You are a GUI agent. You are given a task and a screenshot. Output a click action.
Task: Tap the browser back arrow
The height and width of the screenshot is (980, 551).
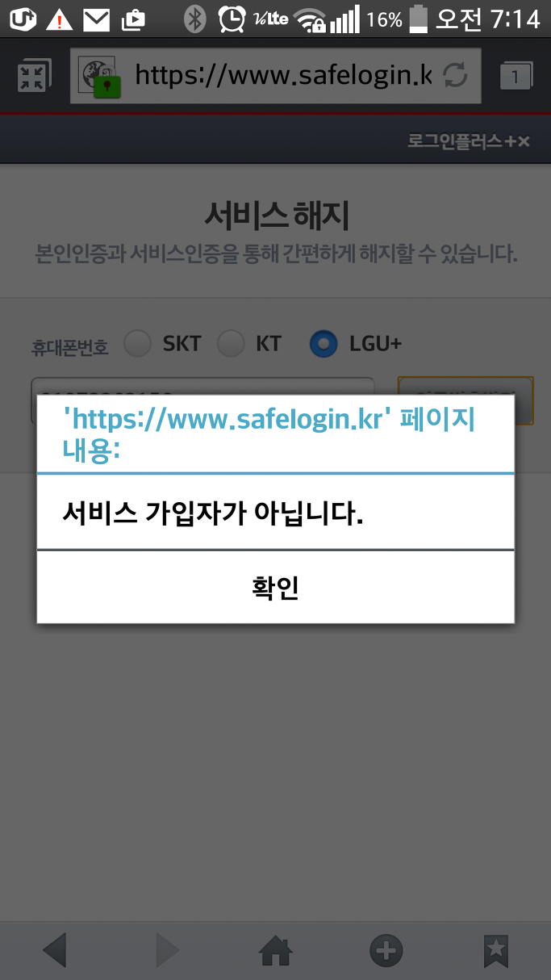point(54,950)
